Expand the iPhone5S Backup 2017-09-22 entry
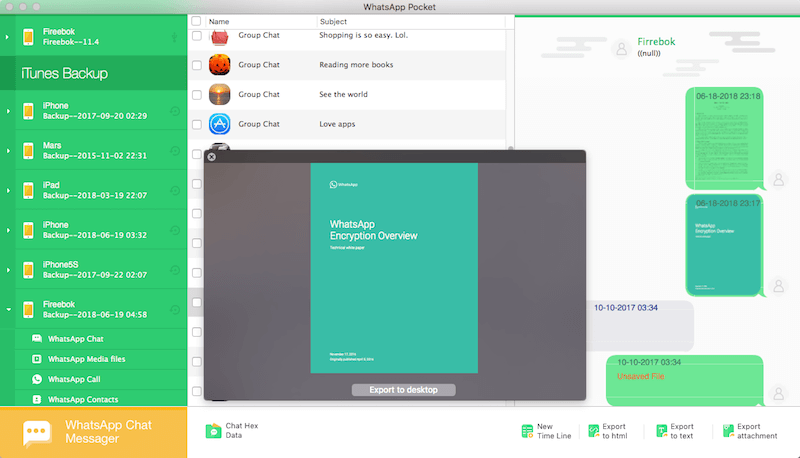Viewport: 800px width, 458px height. (x=8, y=270)
